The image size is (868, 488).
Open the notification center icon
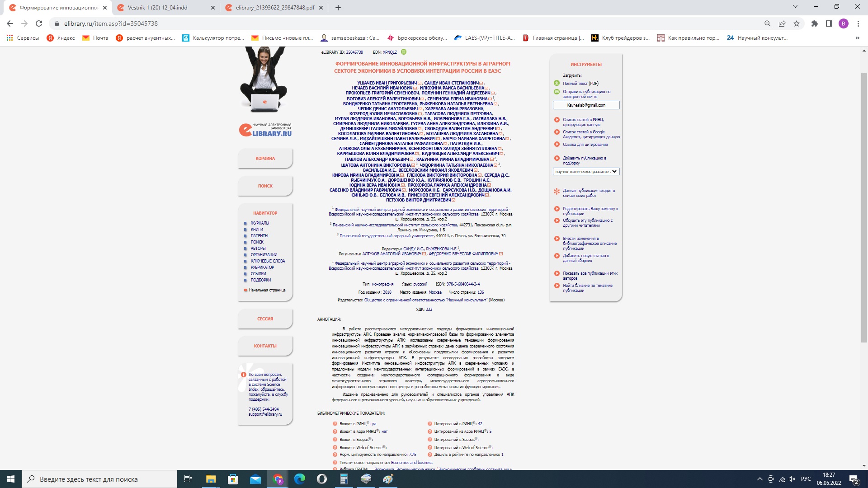click(x=854, y=479)
